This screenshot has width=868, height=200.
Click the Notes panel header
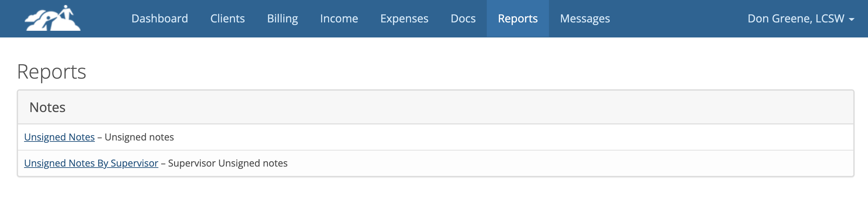click(x=48, y=107)
